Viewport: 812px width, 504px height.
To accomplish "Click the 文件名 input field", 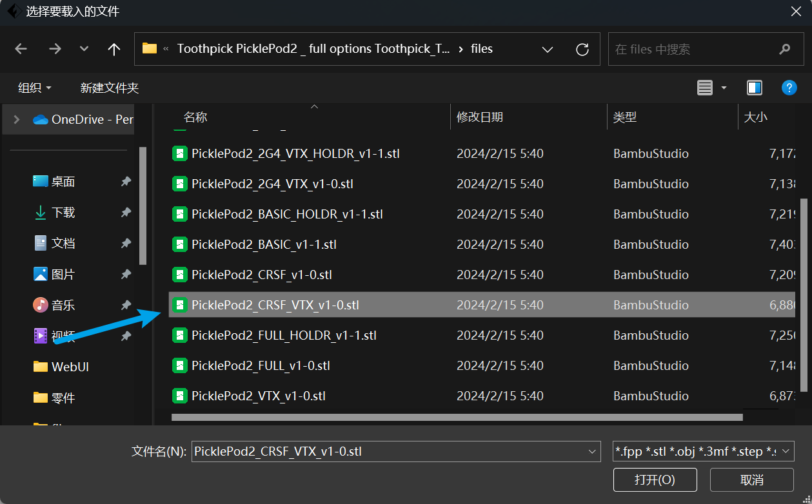I will pyautogui.click(x=387, y=452).
